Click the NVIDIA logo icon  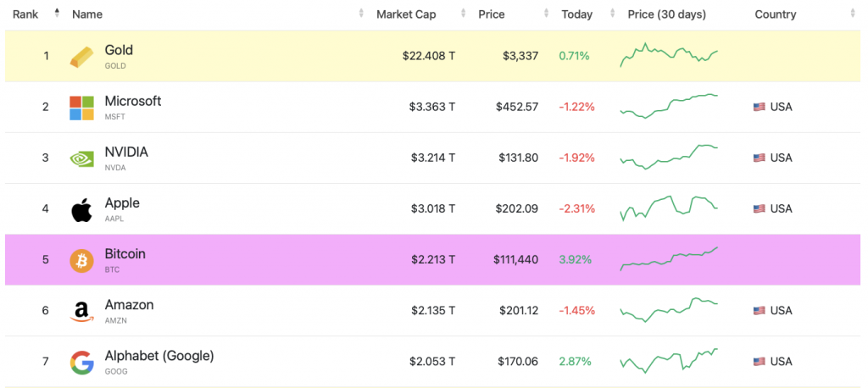coord(81,158)
